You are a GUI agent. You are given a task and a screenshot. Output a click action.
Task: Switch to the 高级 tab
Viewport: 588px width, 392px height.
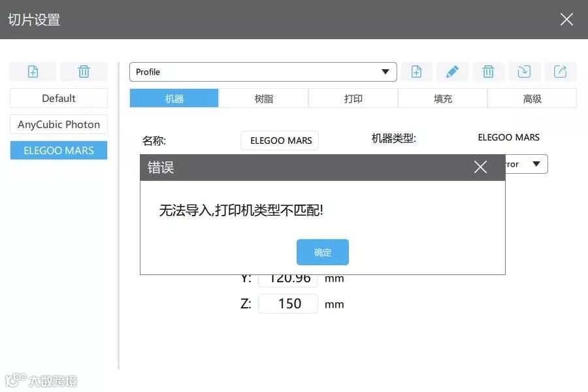pos(532,98)
